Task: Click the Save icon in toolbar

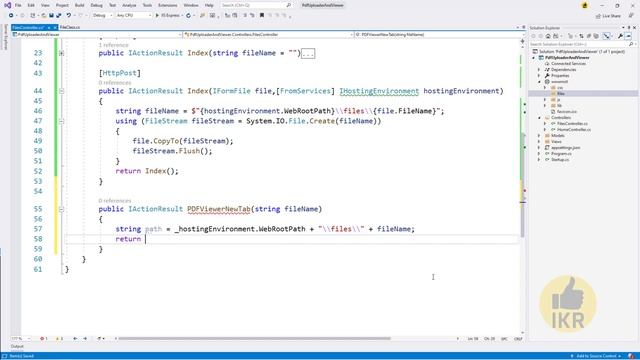Action: pos(51,16)
